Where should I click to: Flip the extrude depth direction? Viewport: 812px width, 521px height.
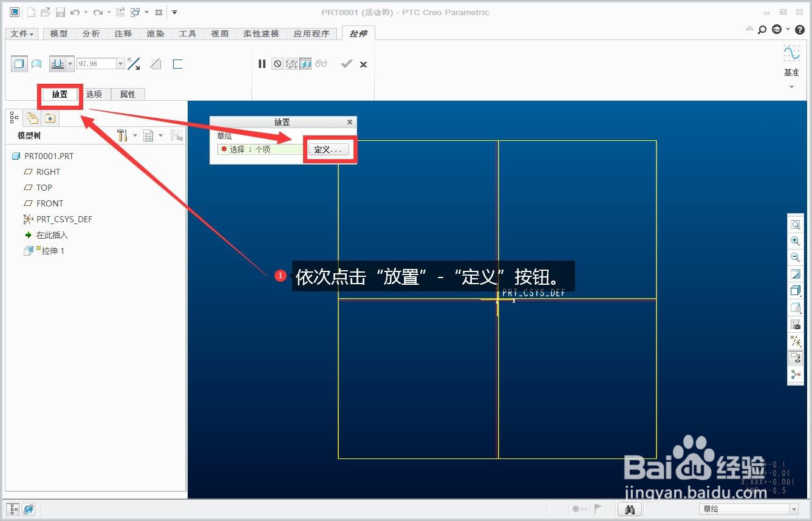pos(134,64)
